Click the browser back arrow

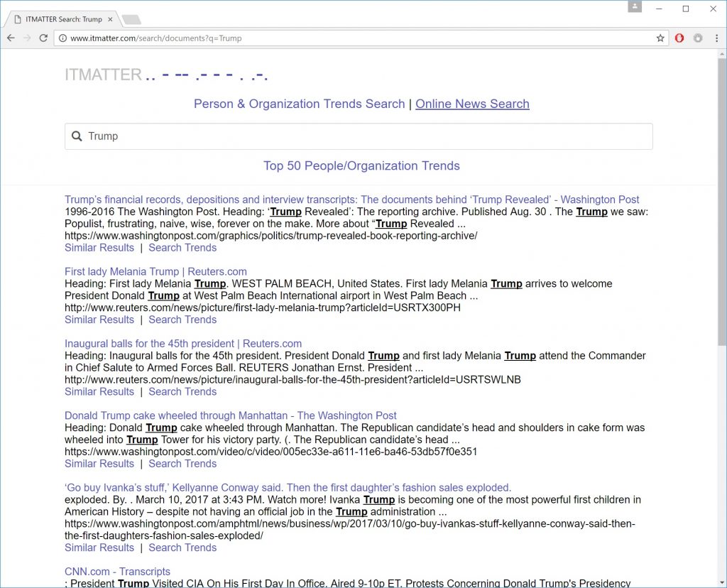(11, 38)
